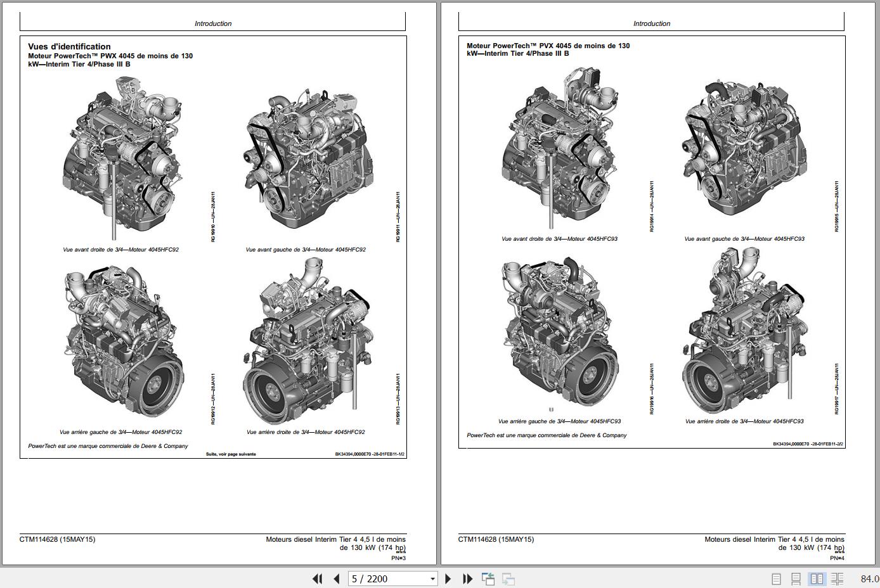Click the "Introduction" header on the right page
This screenshot has height=588, width=880.
(x=652, y=23)
